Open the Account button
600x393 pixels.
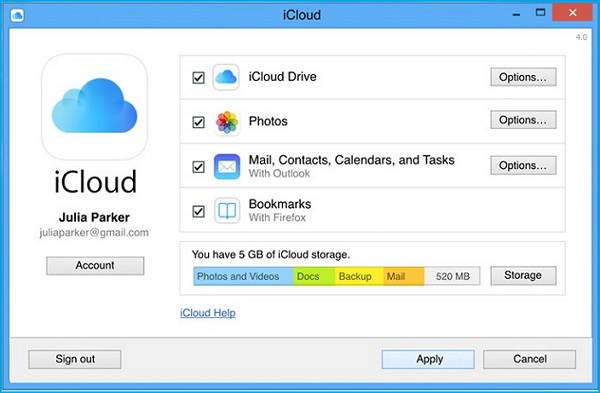pyautogui.click(x=95, y=265)
